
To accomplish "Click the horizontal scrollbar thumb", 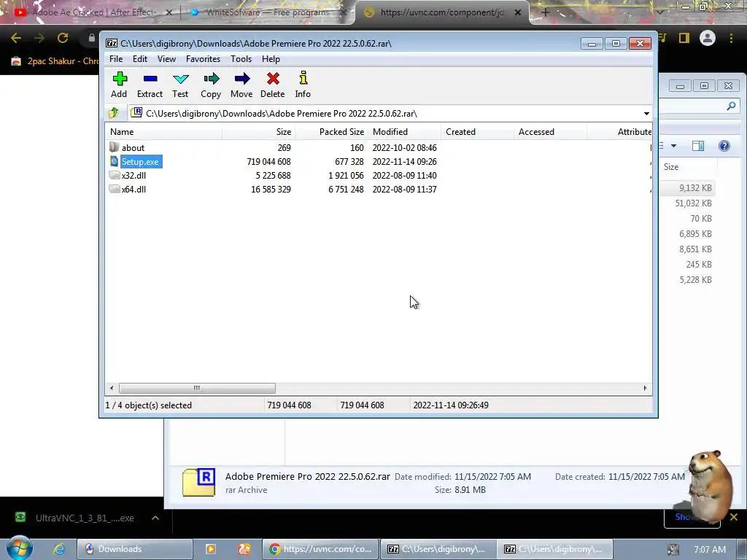I will (x=197, y=388).
